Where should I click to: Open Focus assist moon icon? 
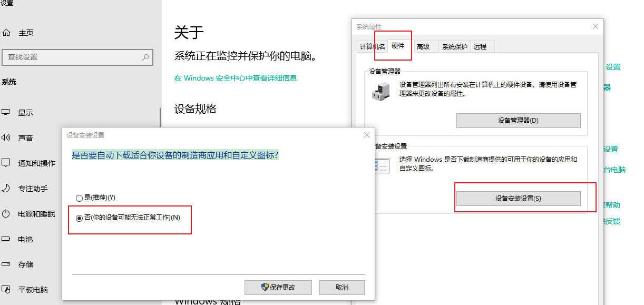6,188
